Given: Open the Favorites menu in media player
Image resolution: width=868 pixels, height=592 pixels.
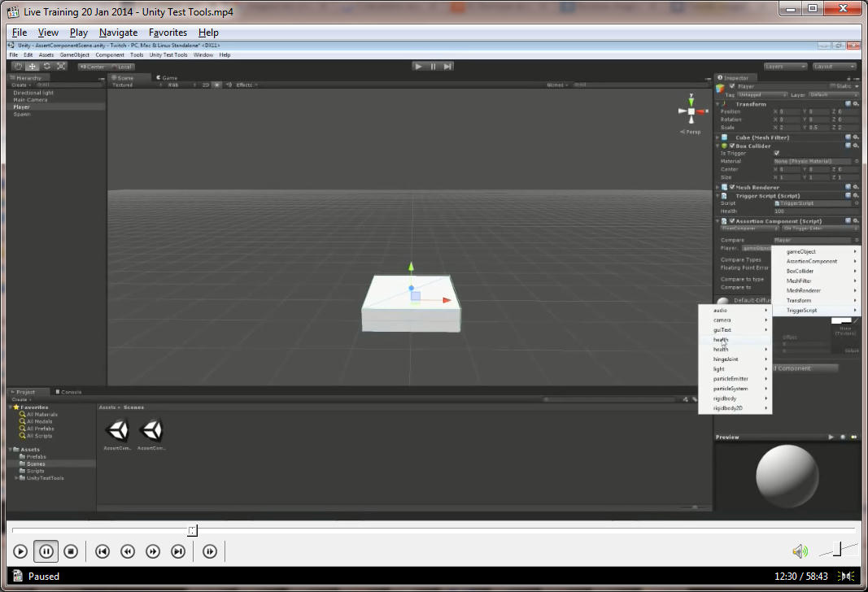Looking at the screenshot, I should 168,33.
